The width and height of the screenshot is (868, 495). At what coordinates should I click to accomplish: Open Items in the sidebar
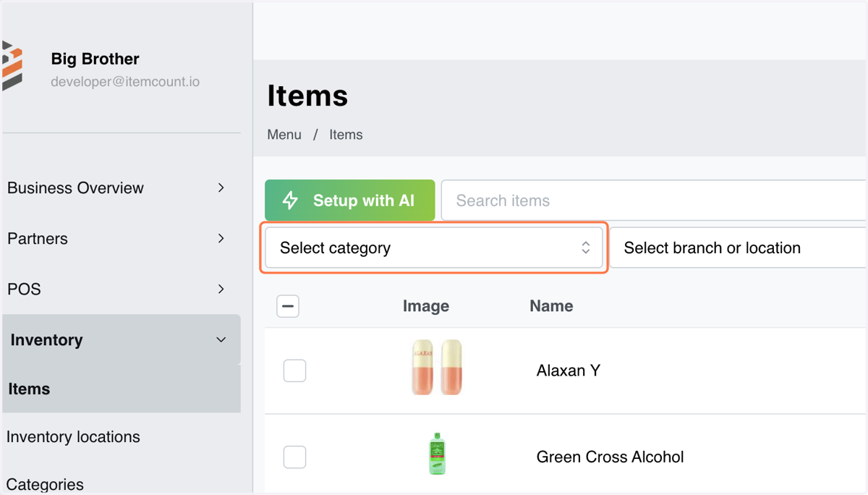click(x=122, y=389)
